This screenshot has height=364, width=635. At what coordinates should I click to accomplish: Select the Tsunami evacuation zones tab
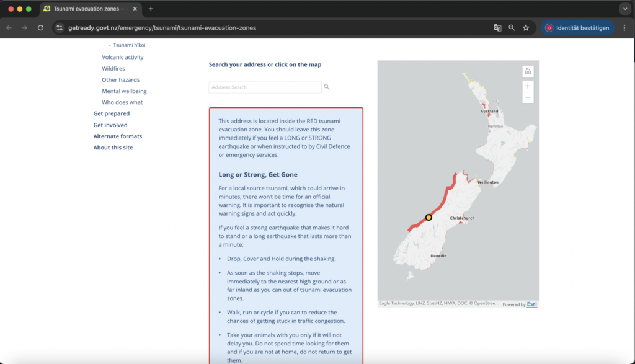point(87,9)
